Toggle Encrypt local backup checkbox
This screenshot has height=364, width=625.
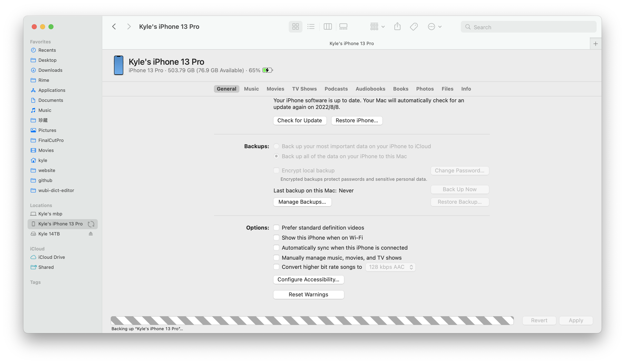point(276,171)
